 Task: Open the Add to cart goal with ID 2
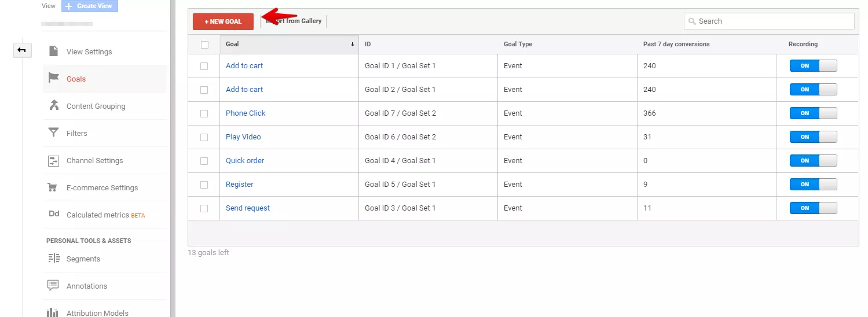pos(244,90)
